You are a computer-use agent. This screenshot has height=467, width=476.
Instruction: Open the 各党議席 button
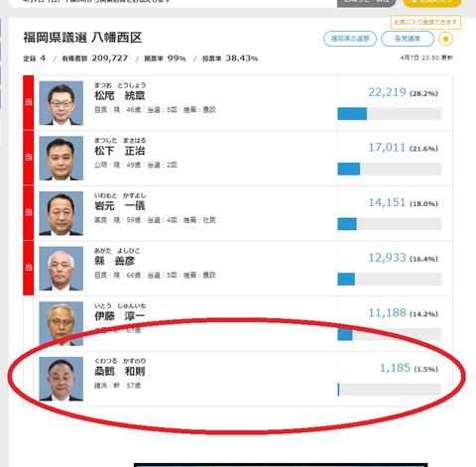[x=408, y=39]
